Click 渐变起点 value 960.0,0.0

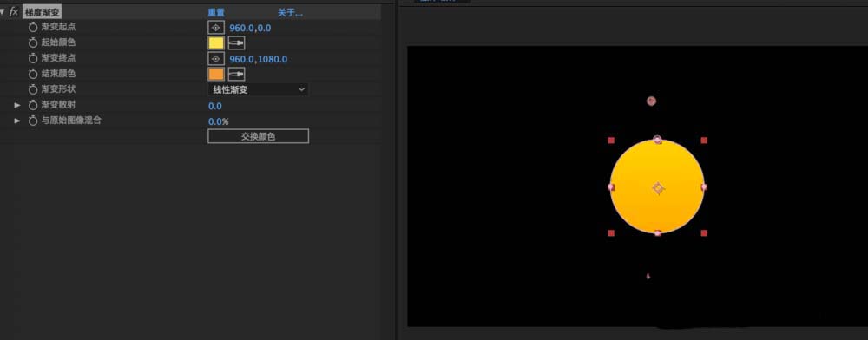250,28
